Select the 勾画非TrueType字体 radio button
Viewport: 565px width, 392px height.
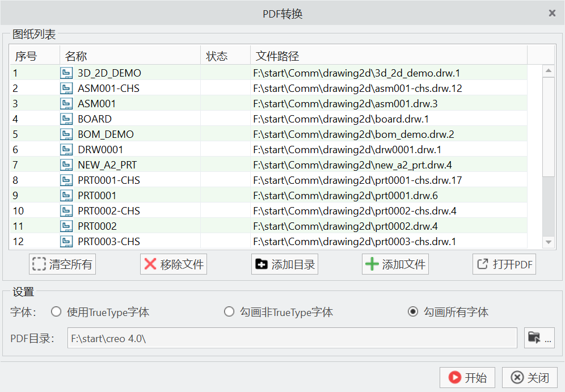[229, 311]
